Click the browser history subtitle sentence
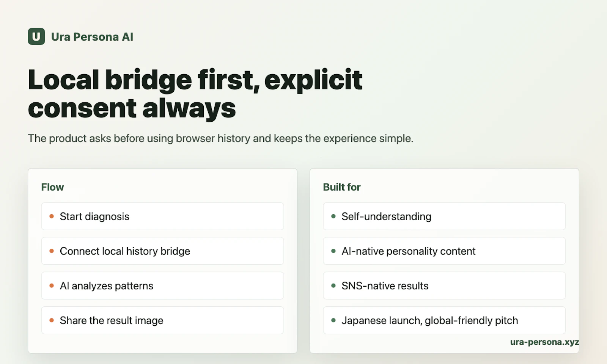Viewport: 607px width, 364px height. click(220, 138)
